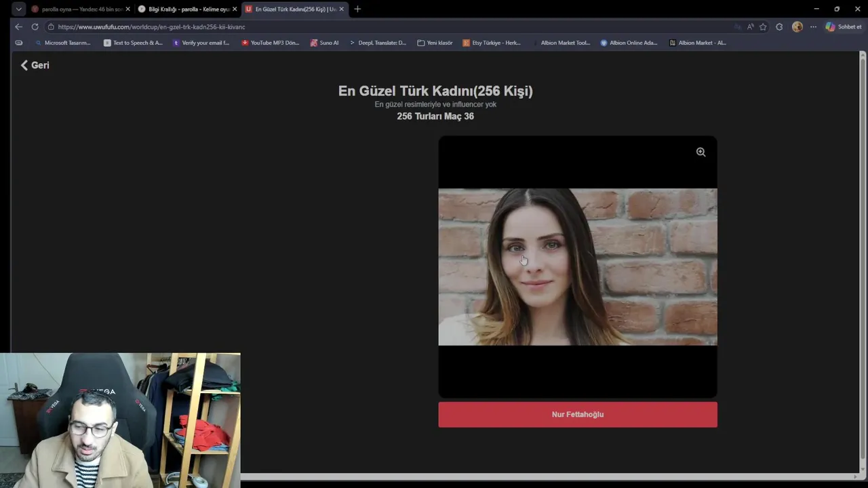Image resolution: width=868 pixels, height=488 pixels.
Task: Click the browser back arrow
Action: tap(18, 26)
